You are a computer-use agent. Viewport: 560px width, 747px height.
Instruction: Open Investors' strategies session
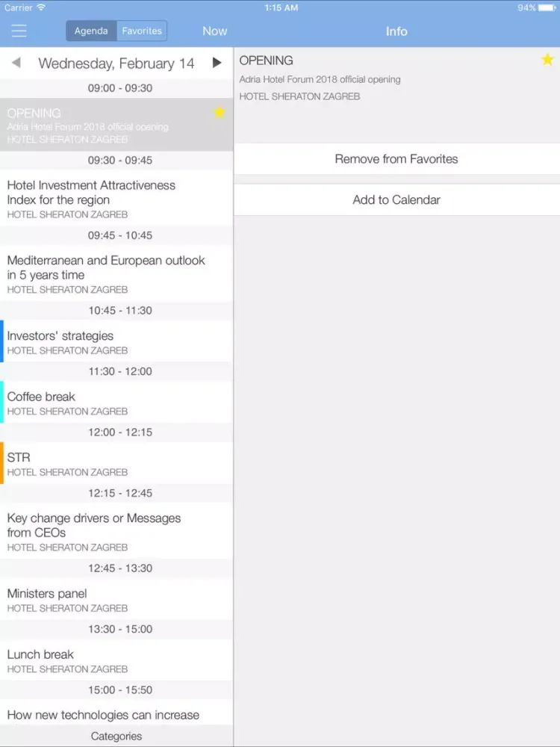tap(116, 341)
